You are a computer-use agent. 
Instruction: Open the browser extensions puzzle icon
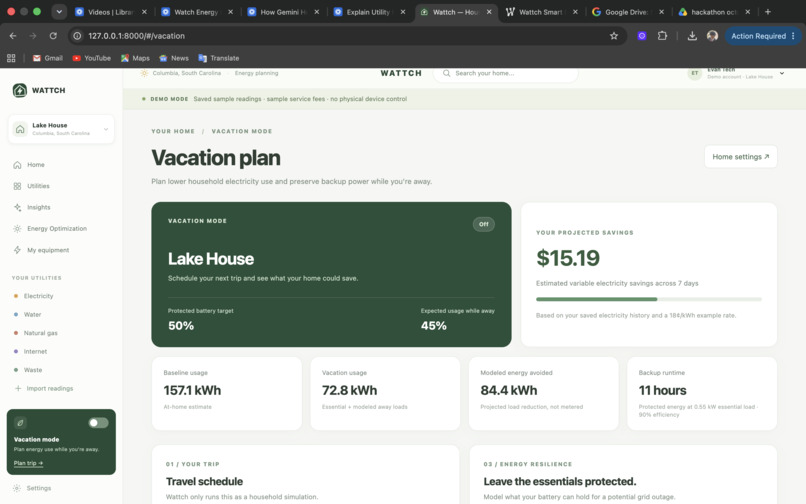(663, 36)
